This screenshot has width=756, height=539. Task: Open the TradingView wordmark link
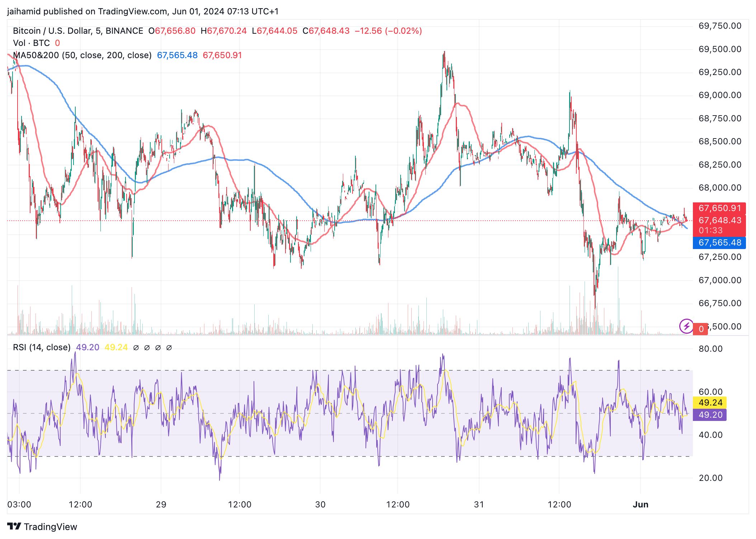[x=50, y=526]
